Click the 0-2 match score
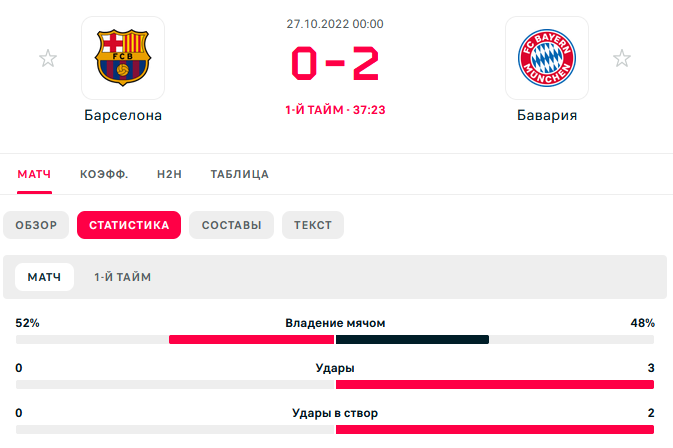Viewport: 673px width, 448px height. pos(335,64)
